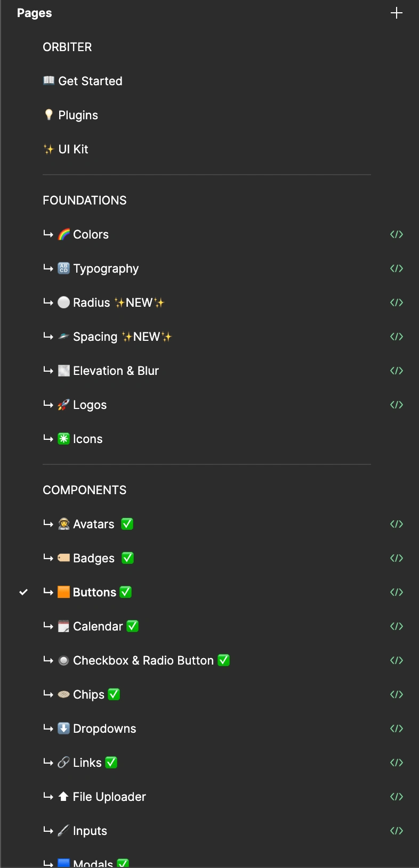Open the Get Started page

click(x=90, y=81)
